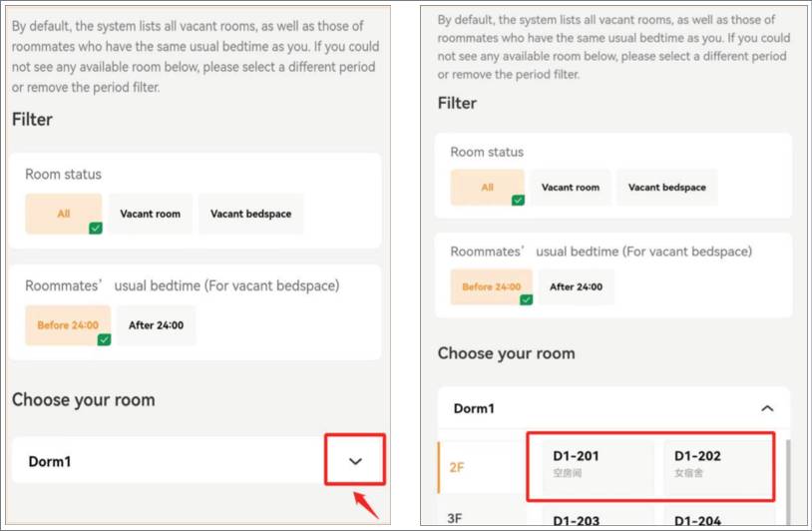Image resolution: width=812 pixels, height=531 pixels.
Task: Choose 'Vacant room' filter in right panel
Action: click(571, 187)
